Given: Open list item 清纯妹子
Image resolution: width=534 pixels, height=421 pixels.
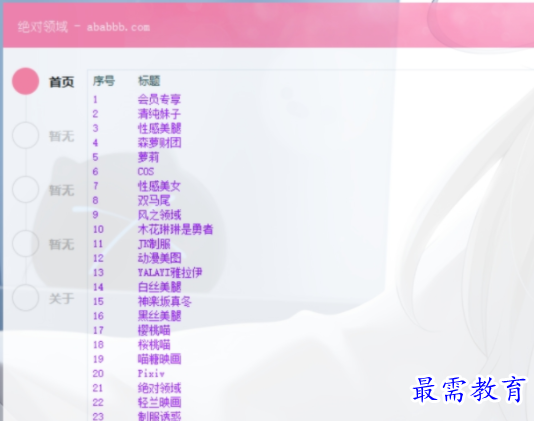Looking at the screenshot, I should [x=159, y=114].
